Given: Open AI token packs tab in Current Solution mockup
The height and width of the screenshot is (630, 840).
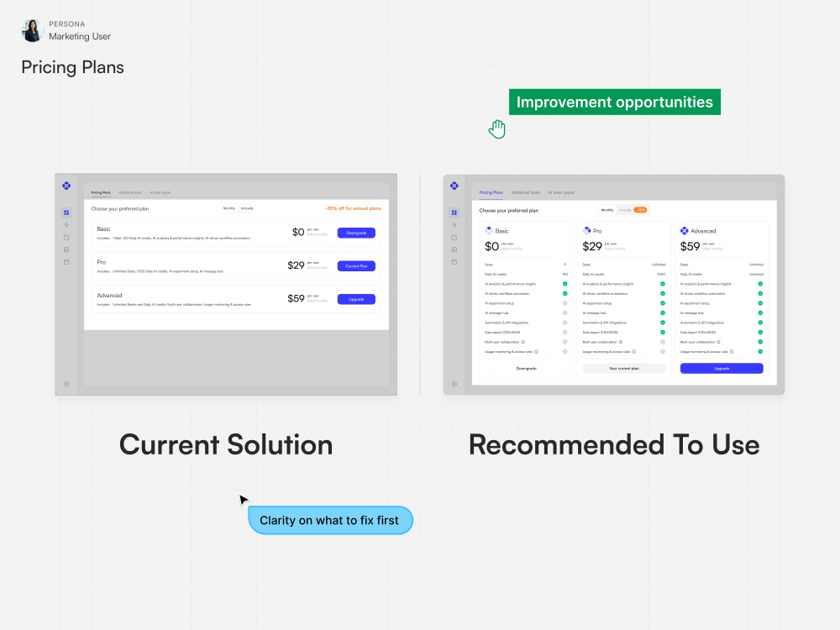Looking at the screenshot, I should (x=160, y=192).
